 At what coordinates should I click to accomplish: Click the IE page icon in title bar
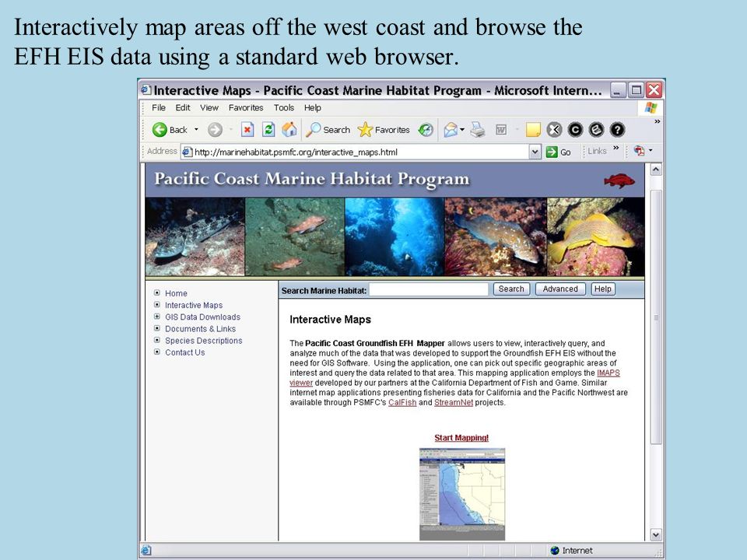point(146,90)
